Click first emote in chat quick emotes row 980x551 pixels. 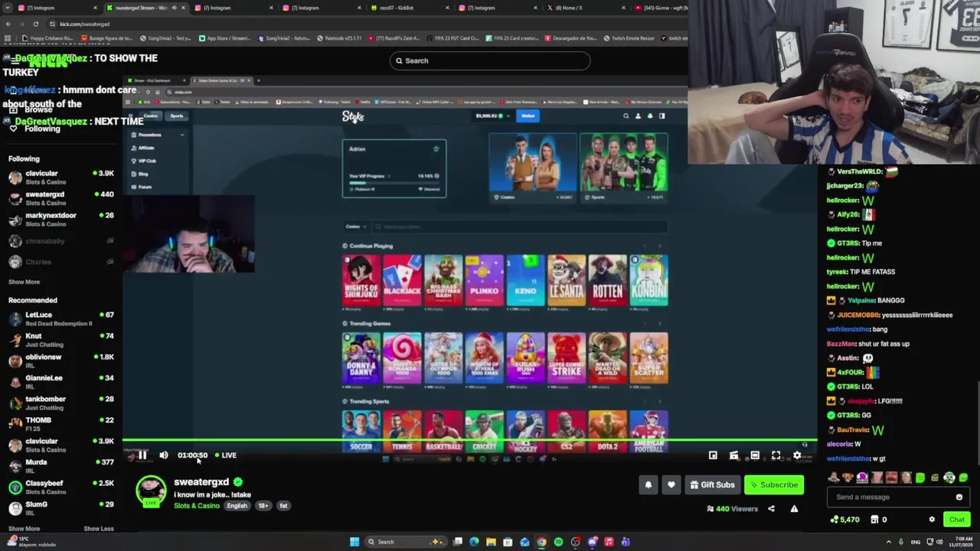tap(833, 478)
